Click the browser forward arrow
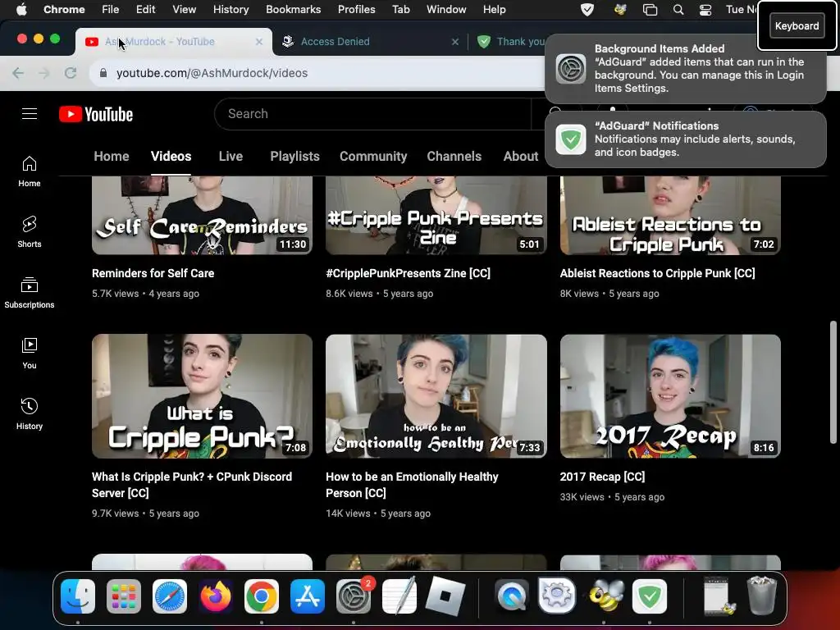 (x=44, y=73)
